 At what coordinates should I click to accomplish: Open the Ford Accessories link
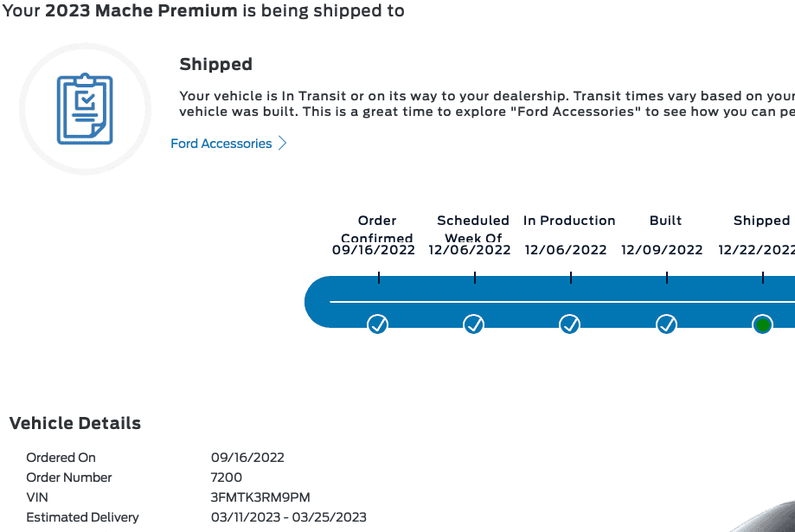pyautogui.click(x=221, y=144)
